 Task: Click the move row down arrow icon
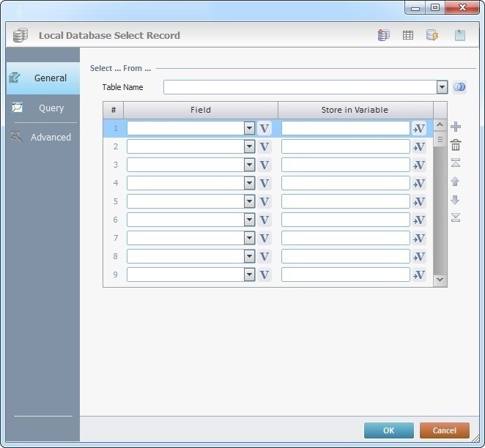pyautogui.click(x=456, y=200)
